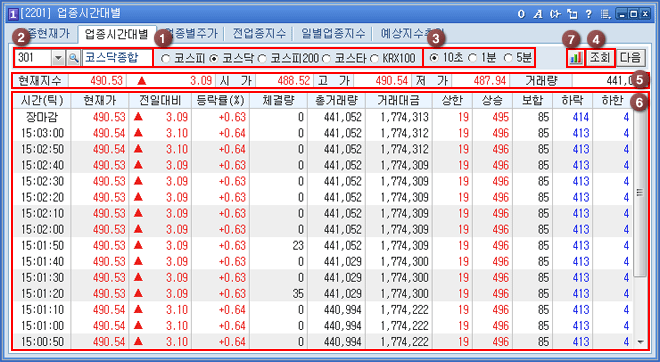Open the 일별업종지수 tab

pos(333,33)
